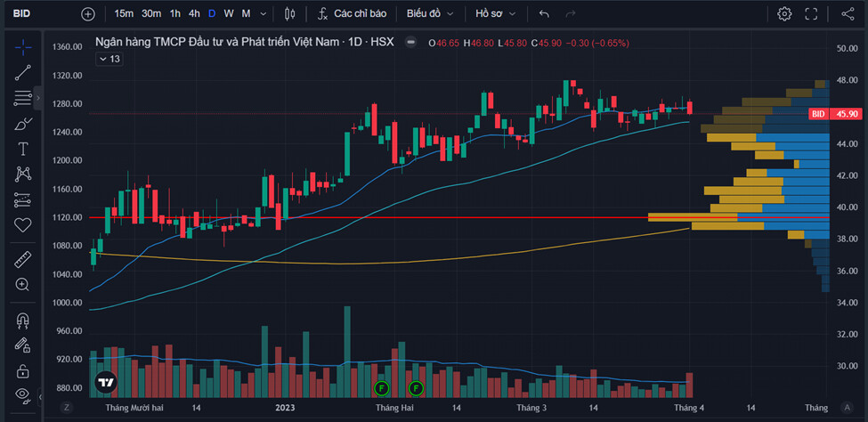Switch to the weekly W timeframe
The image size is (868, 422).
(229, 14)
